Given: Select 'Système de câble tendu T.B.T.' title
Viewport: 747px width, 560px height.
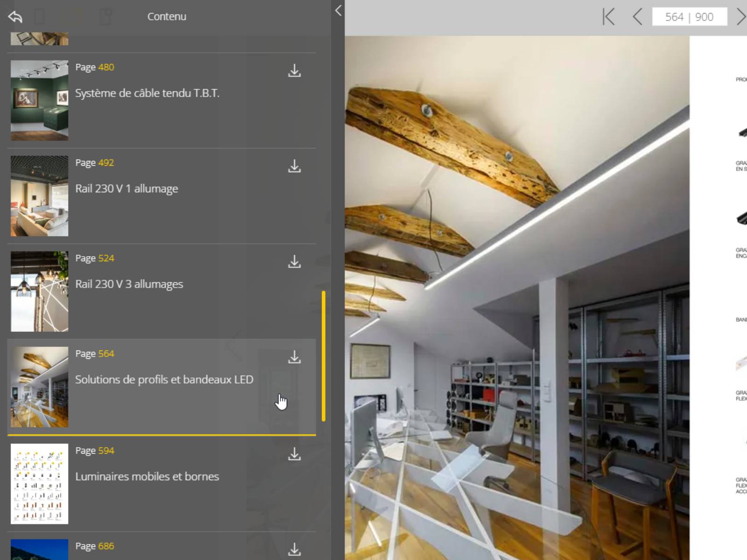Looking at the screenshot, I should click(x=147, y=93).
